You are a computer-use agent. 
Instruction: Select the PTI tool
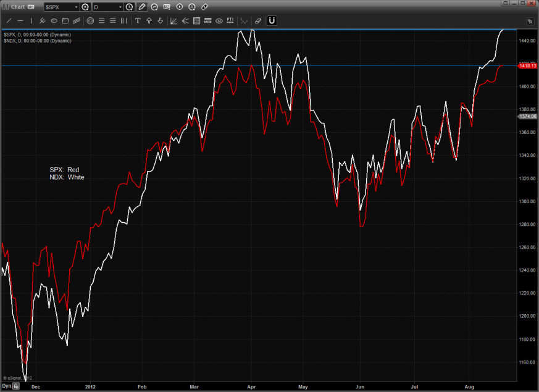(x=230, y=21)
